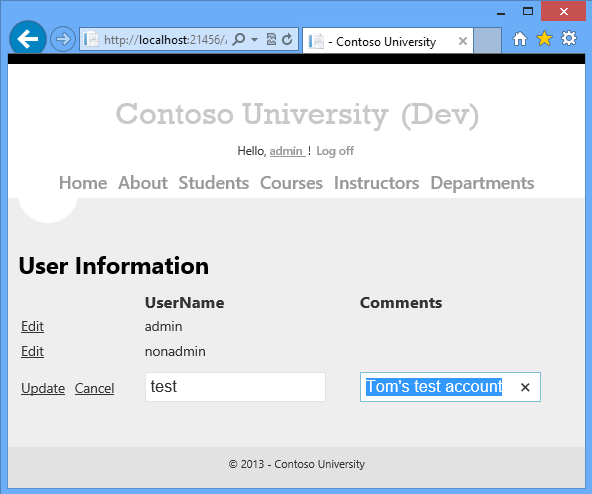
Task: Click the Log off link
Action: pos(335,151)
